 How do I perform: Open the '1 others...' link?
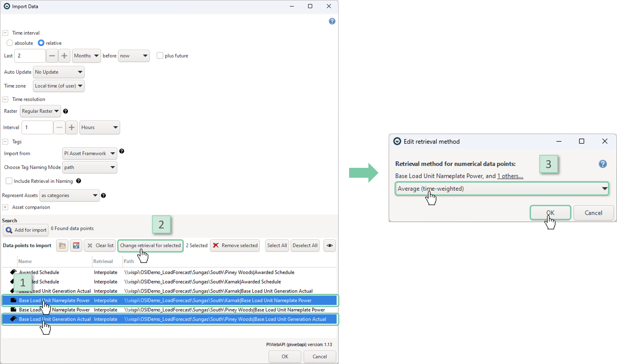510,176
